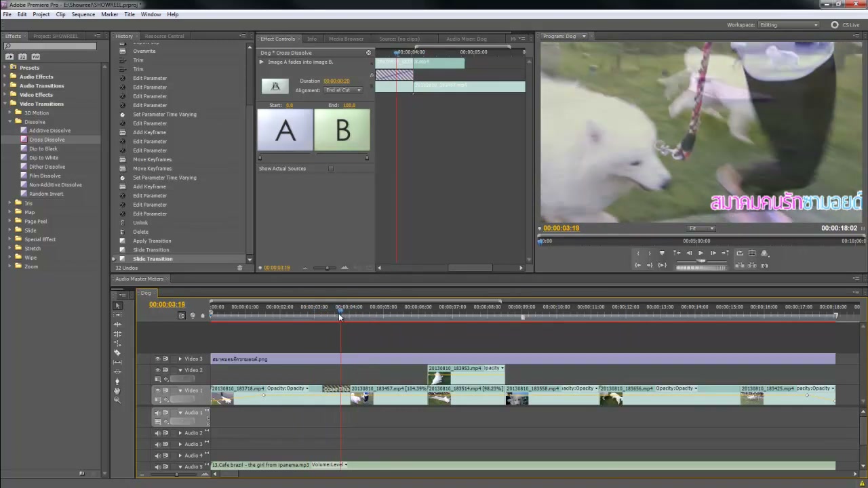Image resolution: width=868 pixels, height=488 pixels.
Task: Set unnumbered marker in program monitor
Action: point(662,253)
